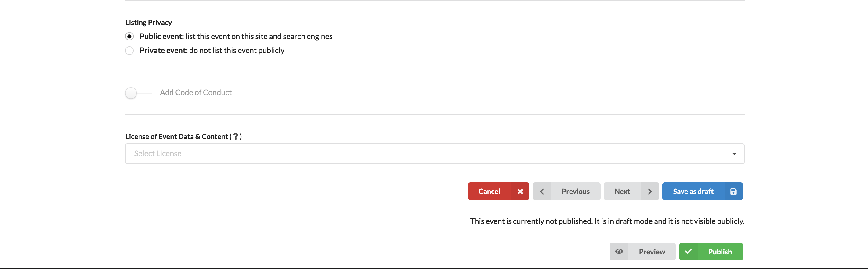Click the eye icon on the Preview button
The height and width of the screenshot is (269, 868).
619,252
